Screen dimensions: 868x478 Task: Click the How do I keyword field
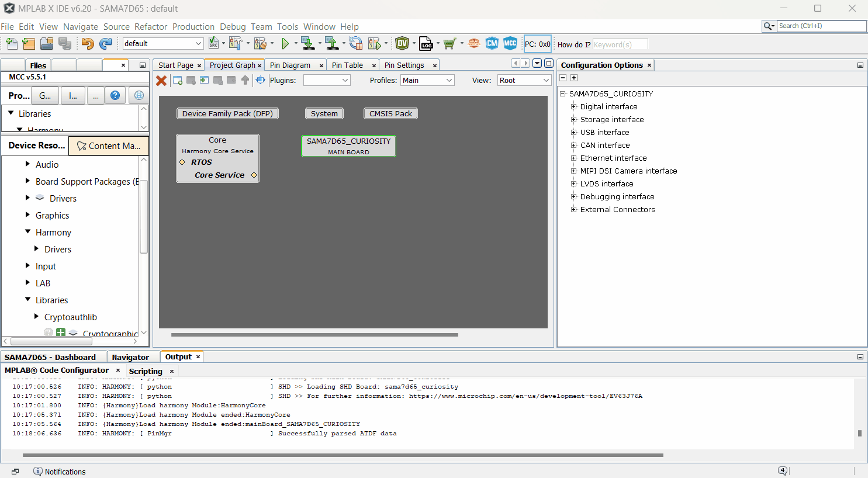(620, 44)
